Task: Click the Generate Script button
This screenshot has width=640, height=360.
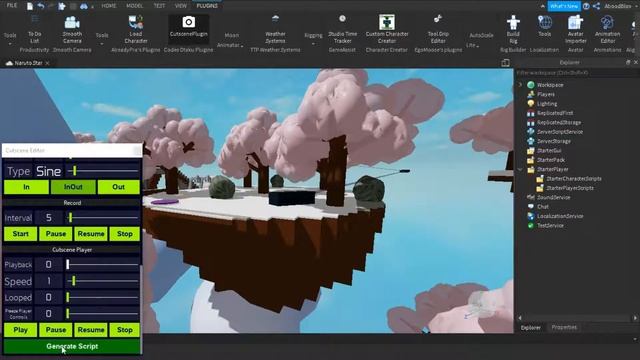Action: coord(72,346)
